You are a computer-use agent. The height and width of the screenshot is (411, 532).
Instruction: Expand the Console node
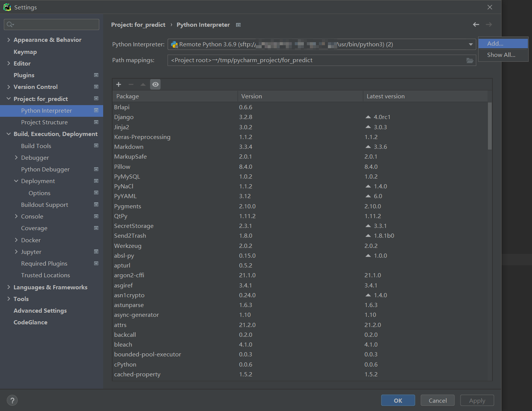click(16, 216)
